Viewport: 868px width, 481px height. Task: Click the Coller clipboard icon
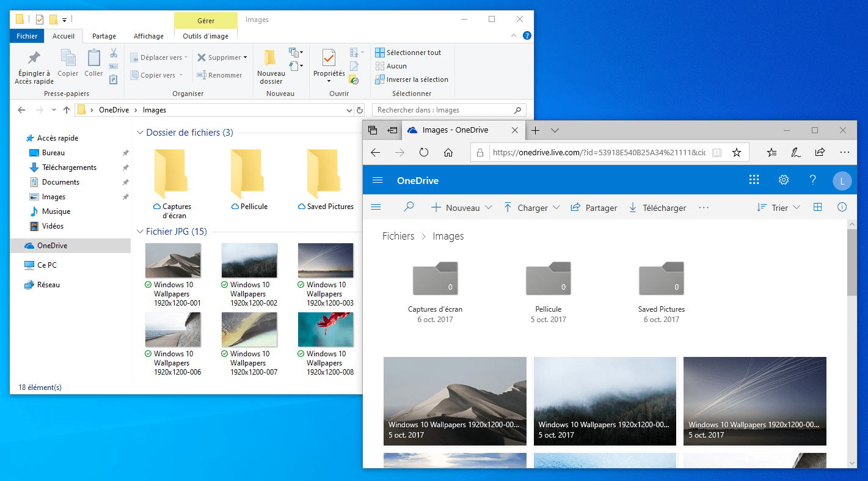(93, 64)
